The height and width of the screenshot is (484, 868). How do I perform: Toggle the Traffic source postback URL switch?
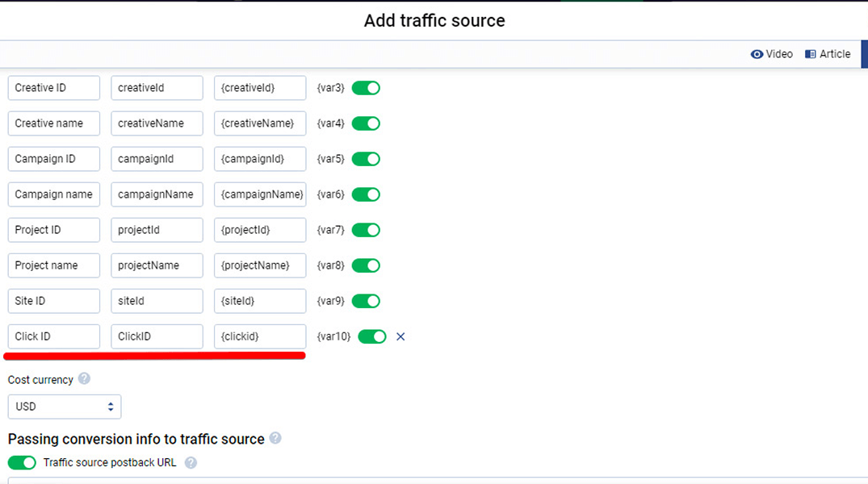(x=22, y=463)
